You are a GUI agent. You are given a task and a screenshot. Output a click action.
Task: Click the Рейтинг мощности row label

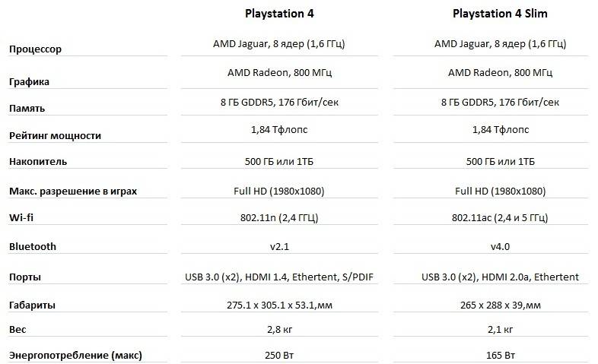[x=54, y=135]
